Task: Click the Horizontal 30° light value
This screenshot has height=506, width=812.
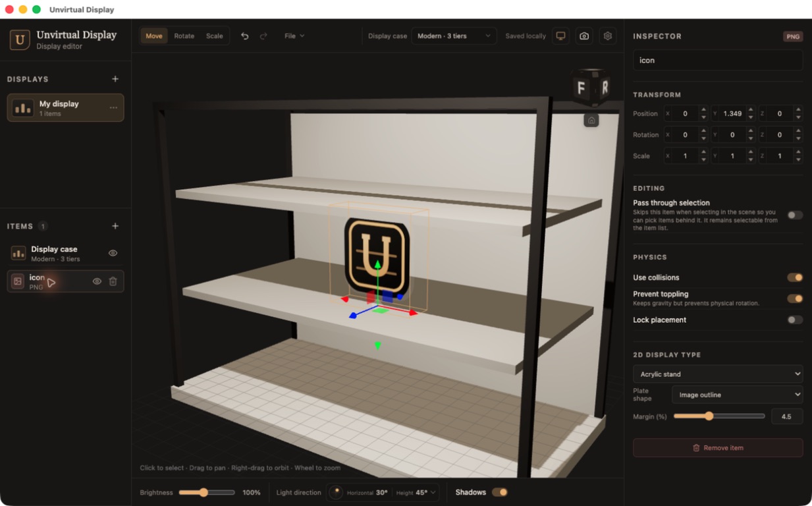Action: point(382,493)
